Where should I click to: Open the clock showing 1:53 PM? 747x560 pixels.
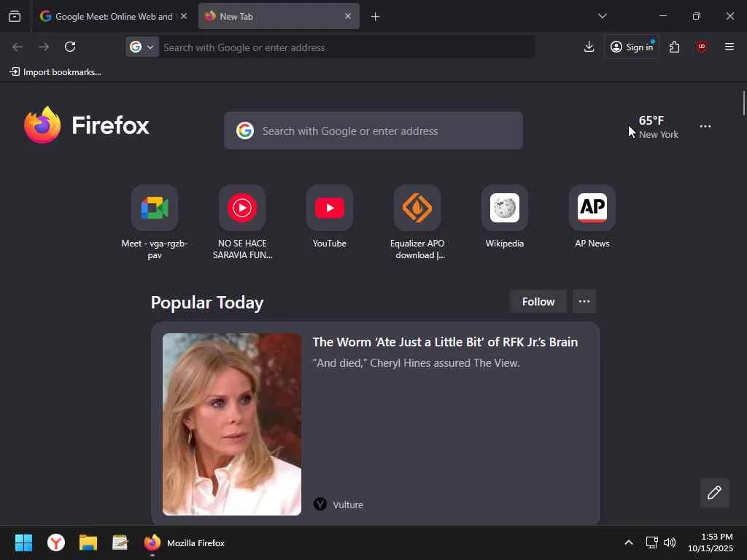(711, 542)
